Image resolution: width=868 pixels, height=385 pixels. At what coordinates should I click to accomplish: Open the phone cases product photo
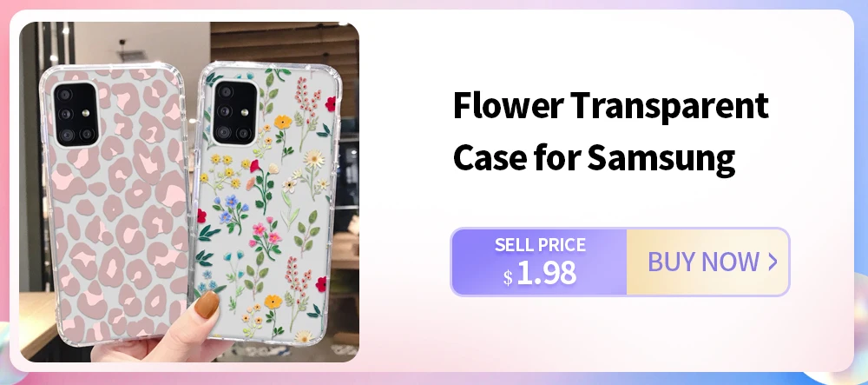pos(189,192)
